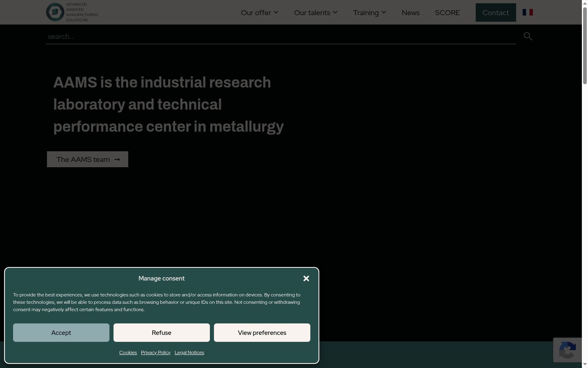The height and width of the screenshot is (368, 588).
Task: Click the magnifying glass search icon
Action: pos(528,36)
